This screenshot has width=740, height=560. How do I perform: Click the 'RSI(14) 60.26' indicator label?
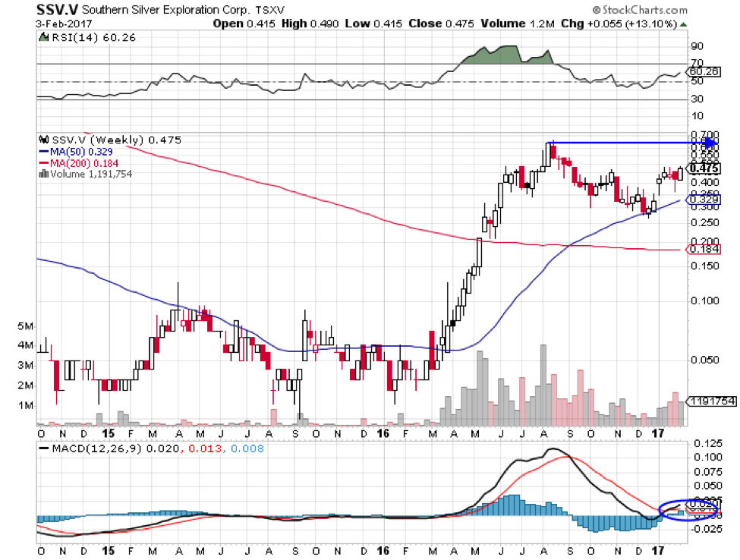pos(93,37)
